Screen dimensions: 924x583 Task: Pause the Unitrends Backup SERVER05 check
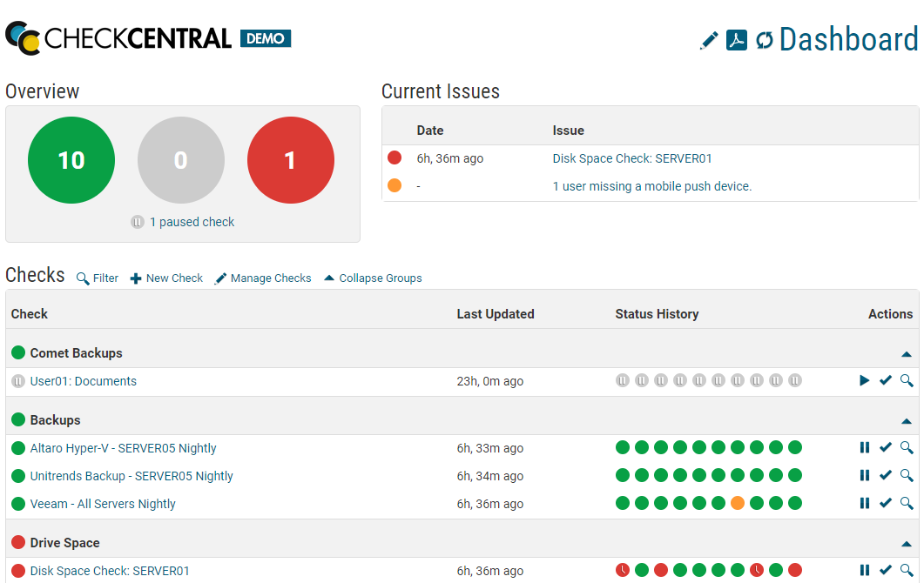(x=865, y=476)
